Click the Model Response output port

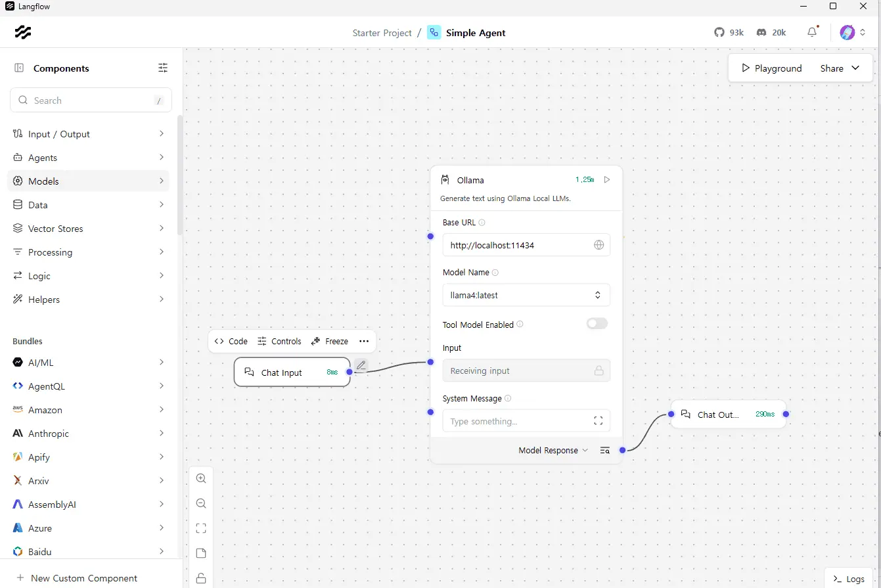(x=622, y=450)
